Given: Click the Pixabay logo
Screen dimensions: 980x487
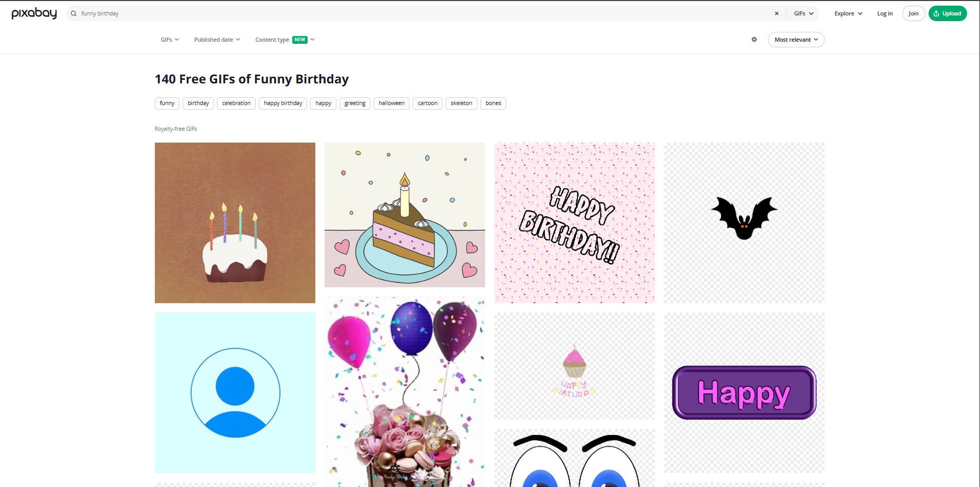Looking at the screenshot, I should pyautogui.click(x=34, y=13).
